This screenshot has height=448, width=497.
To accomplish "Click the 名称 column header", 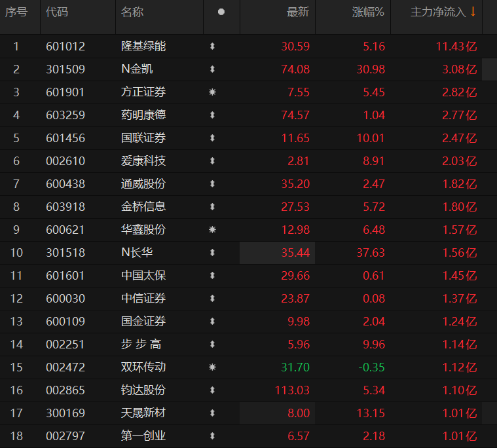I will click(132, 12).
